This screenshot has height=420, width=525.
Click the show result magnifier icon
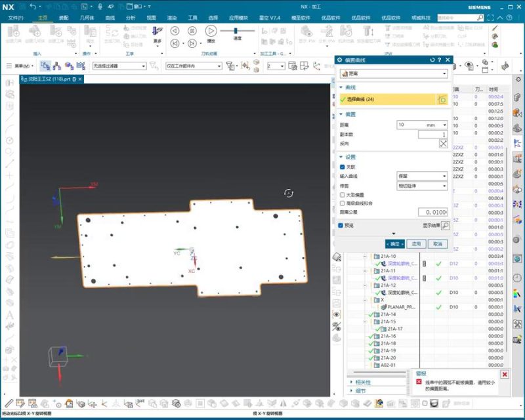[x=445, y=226]
